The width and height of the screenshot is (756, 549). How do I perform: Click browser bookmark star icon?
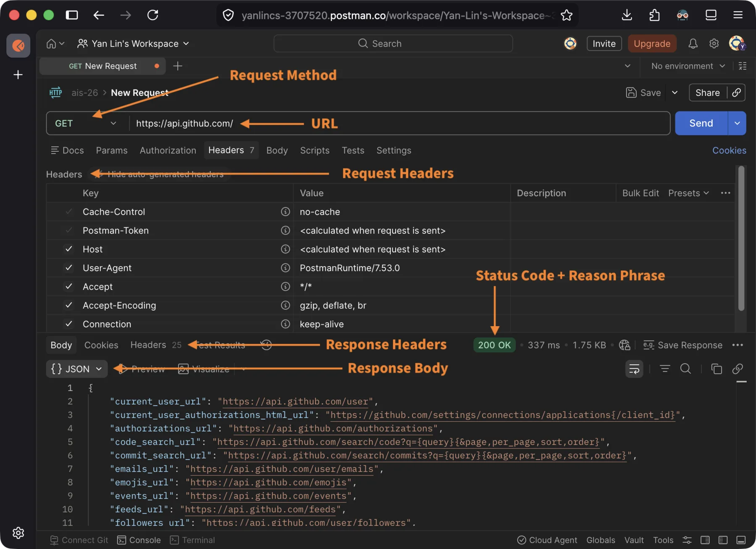[x=567, y=16]
